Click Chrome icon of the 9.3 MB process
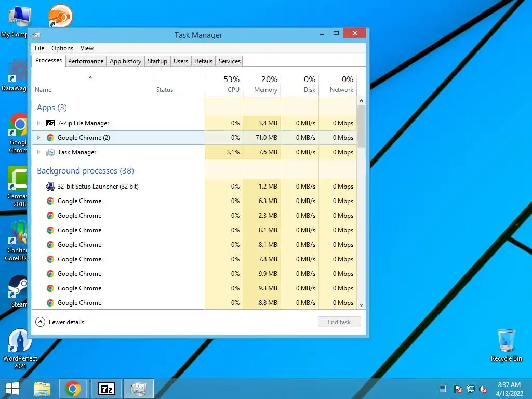532x399 pixels. tap(50, 288)
